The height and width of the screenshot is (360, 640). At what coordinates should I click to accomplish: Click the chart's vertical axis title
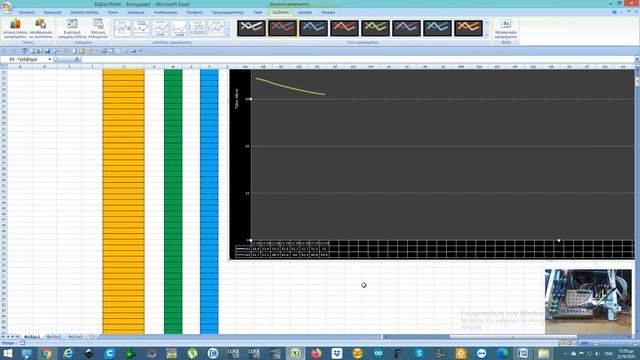click(237, 98)
